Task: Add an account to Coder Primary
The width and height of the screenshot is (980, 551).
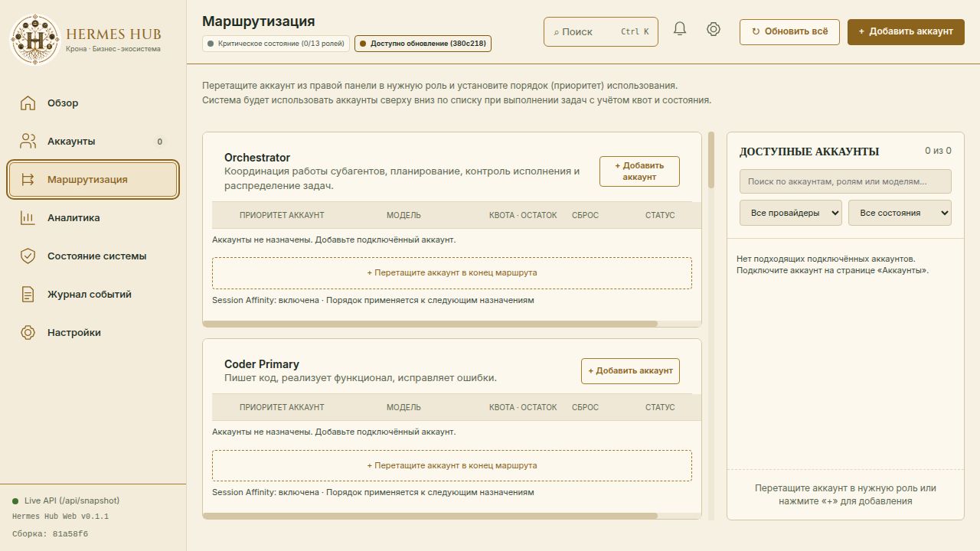Action: [x=630, y=370]
